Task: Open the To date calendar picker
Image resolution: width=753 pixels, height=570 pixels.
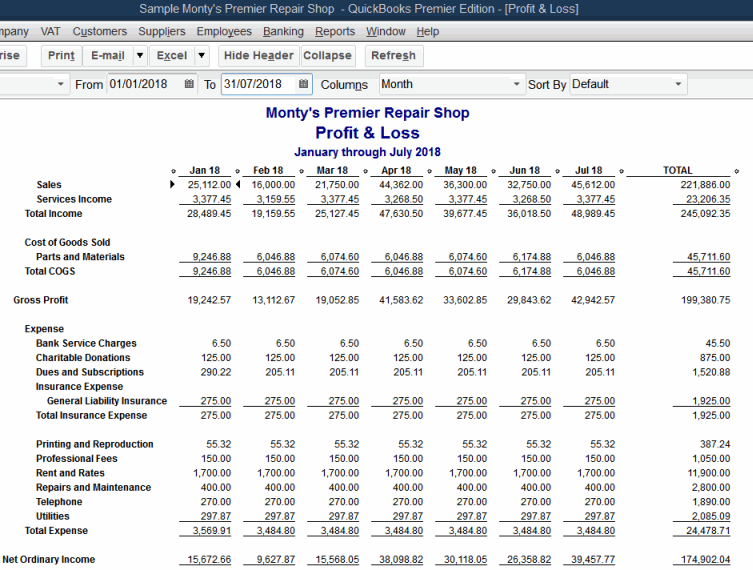Action: tap(304, 84)
